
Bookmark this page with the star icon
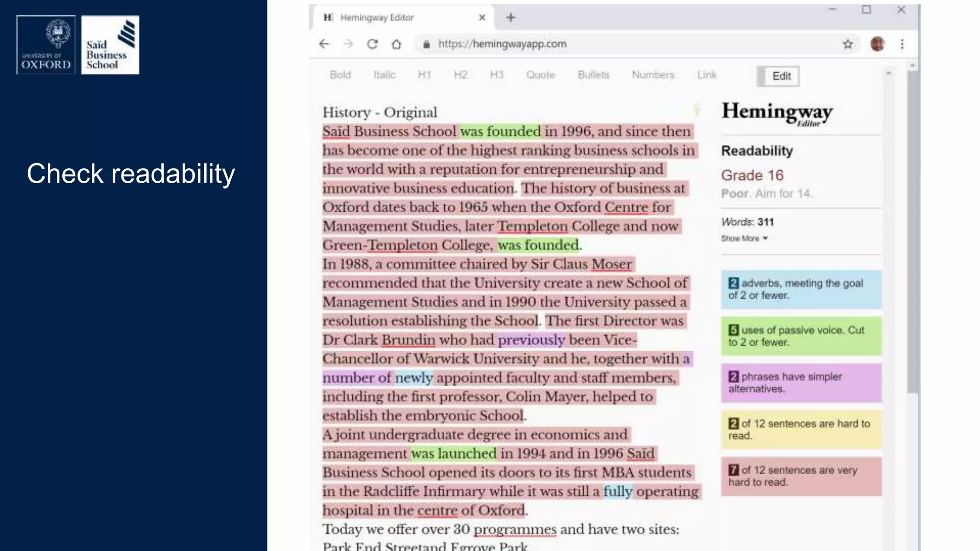point(848,44)
